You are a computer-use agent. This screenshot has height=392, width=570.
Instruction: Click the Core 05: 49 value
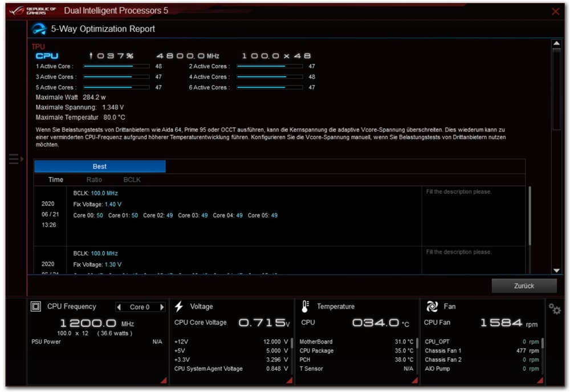(x=262, y=215)
